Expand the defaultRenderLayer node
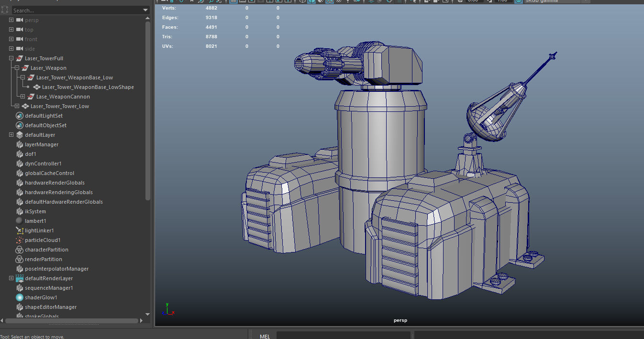Viewport: 644px width, 339px height. click(11, 278)
